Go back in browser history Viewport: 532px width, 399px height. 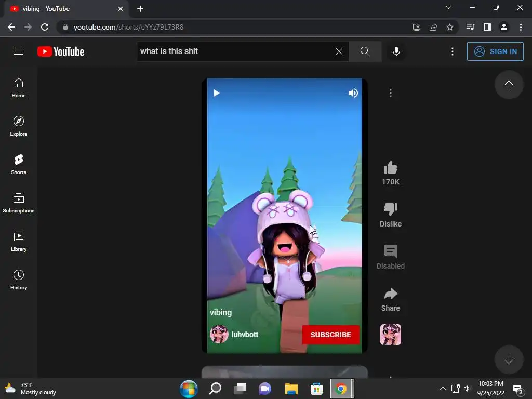11,27
